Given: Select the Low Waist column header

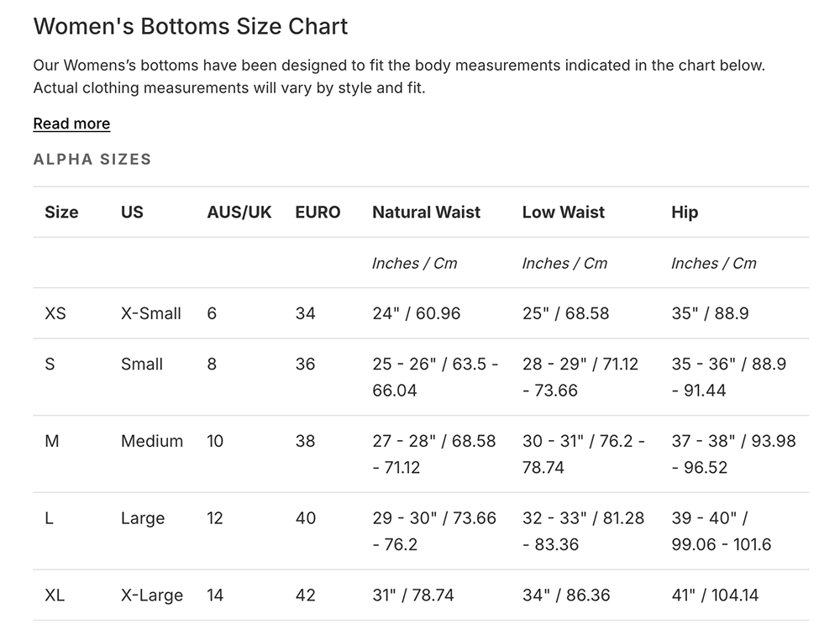Looking at the screenshot, I should pyautogui.click(x=563, y=213).
